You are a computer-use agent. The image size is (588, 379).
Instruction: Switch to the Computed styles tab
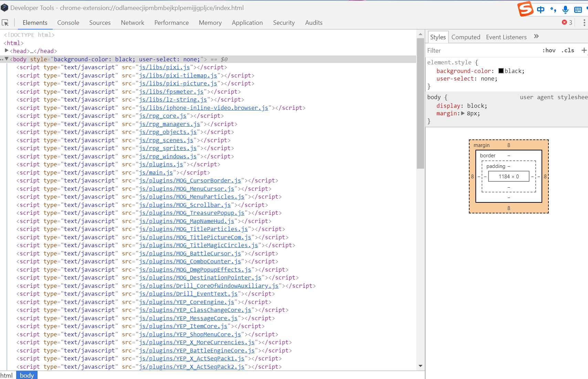[x=465, y=37]
